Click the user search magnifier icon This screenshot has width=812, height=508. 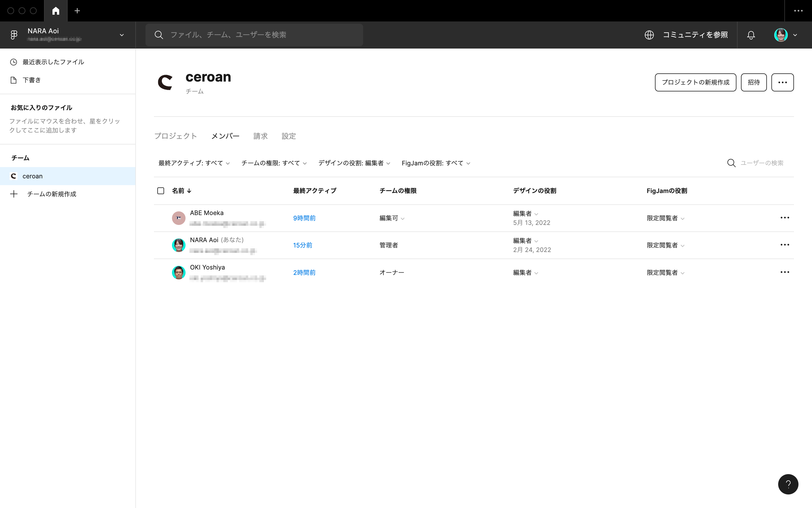click(731, 163)
